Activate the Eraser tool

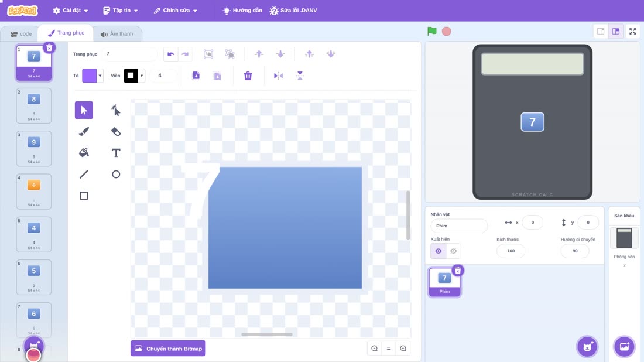[116, 131]
